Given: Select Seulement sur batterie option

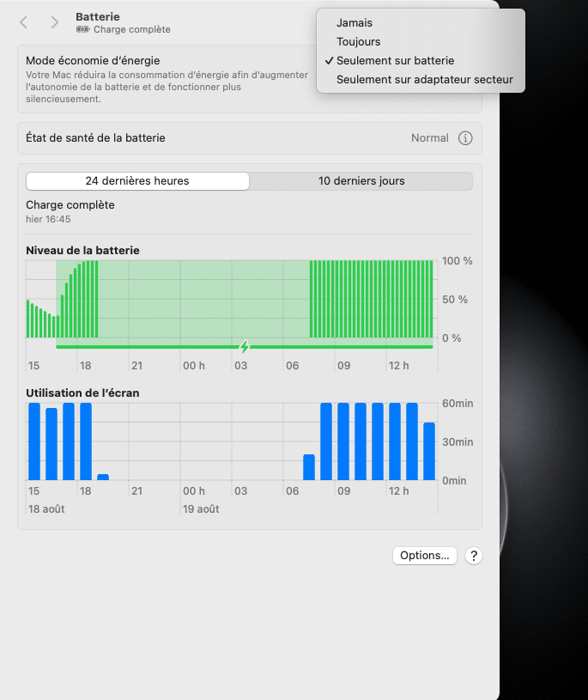Looking at the screenshot, I should 395,61.
